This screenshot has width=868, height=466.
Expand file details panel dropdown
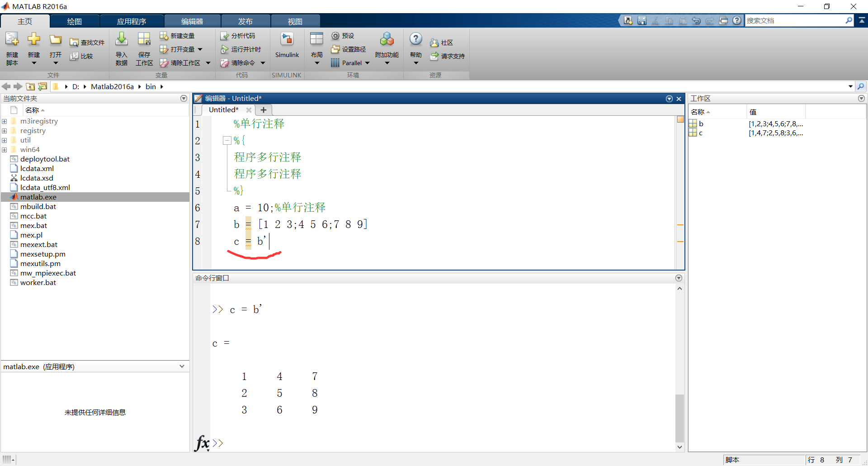(x=182, y=366)
